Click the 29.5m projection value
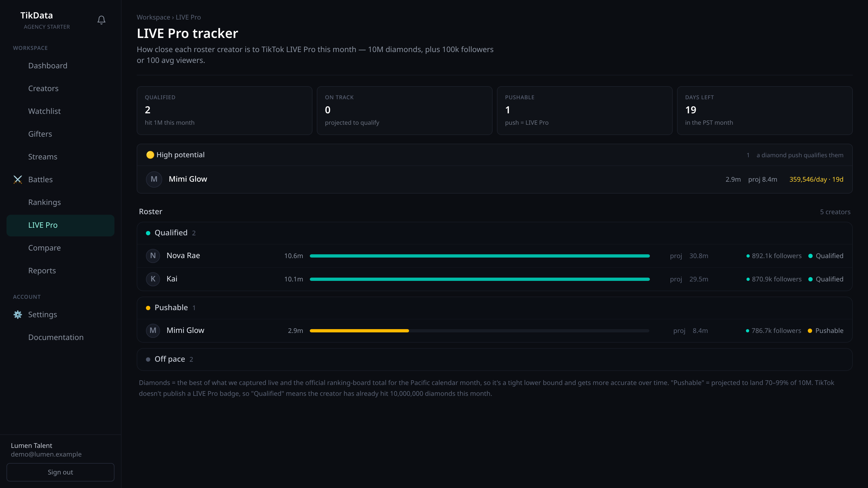 tap(698, 279)
